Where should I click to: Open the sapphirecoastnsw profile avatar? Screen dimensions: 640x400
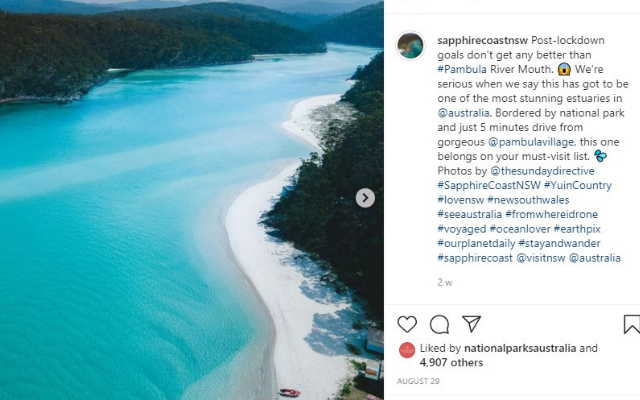click(410, 46)
